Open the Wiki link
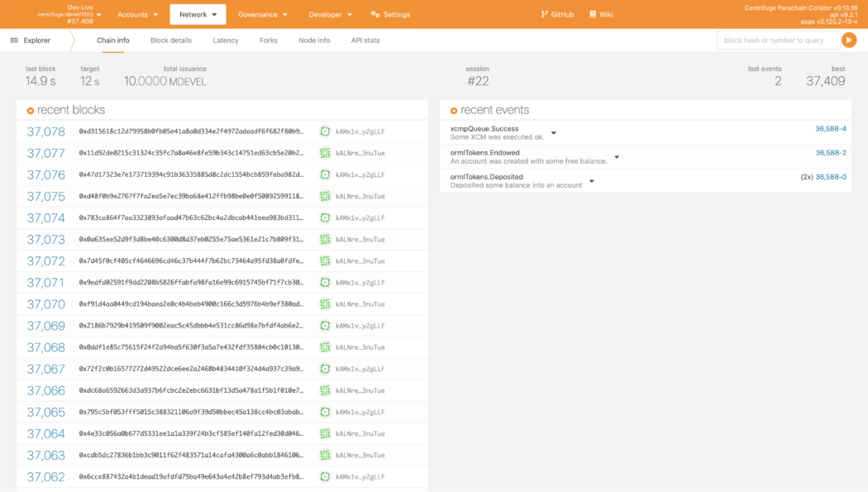 [601, 14]
